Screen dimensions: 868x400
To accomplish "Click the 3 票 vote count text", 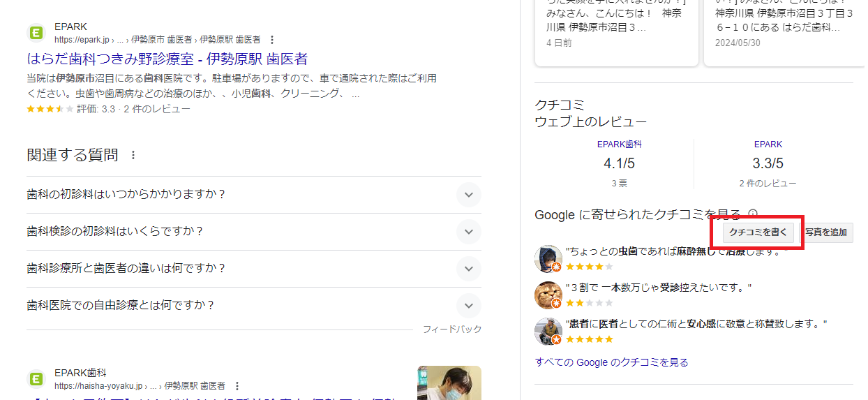I will (619, 184).
